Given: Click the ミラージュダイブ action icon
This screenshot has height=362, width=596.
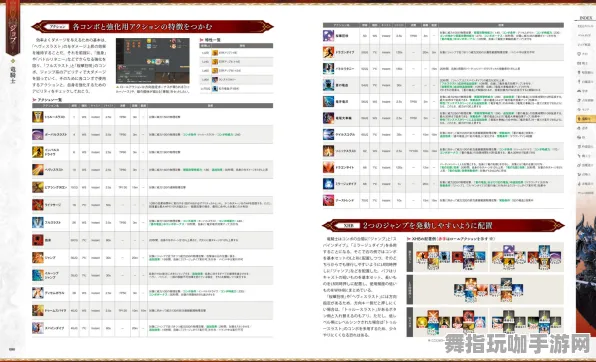Looking at the screenshot, I should pyautogui.click(x=328, y=184).
